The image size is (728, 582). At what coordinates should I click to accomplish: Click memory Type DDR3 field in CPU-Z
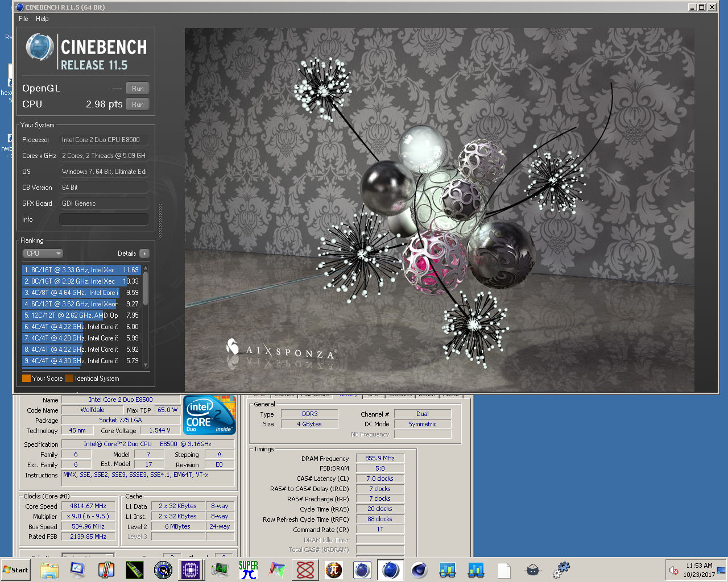click(309, 414)
